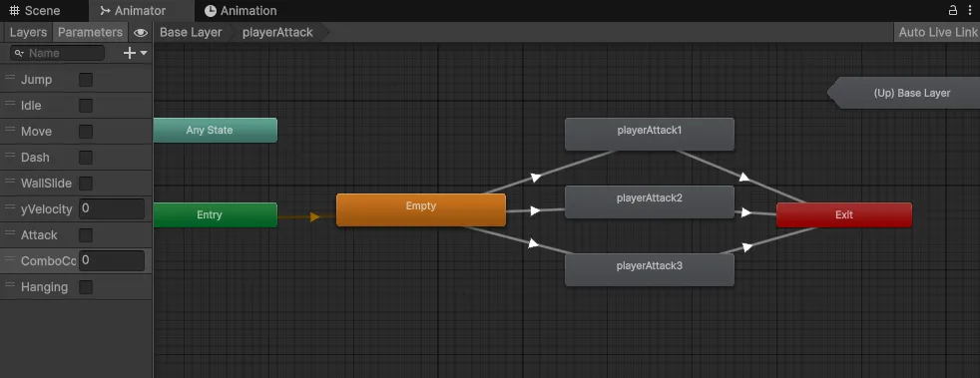The height and width of the screenshot is (378, 980).
Task: Select the transition arrow from Empty to playerAttack2
Action: coord(535,210)
